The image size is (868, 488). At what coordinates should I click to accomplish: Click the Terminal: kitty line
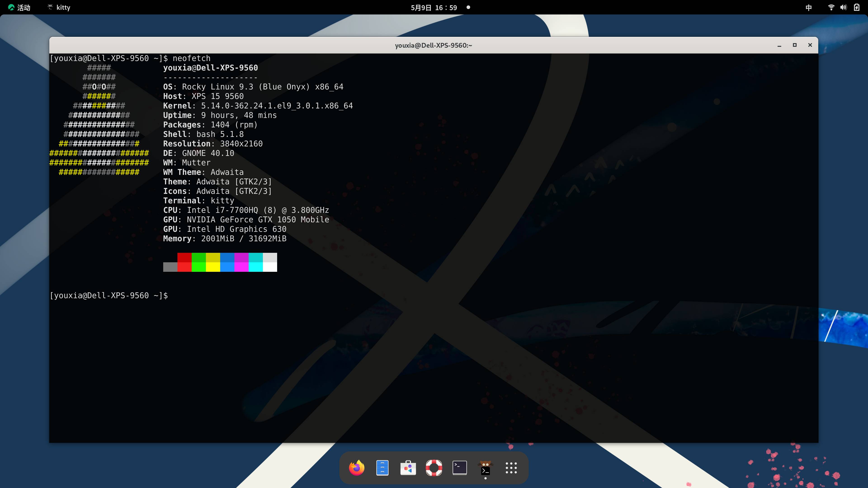point(198,201)
